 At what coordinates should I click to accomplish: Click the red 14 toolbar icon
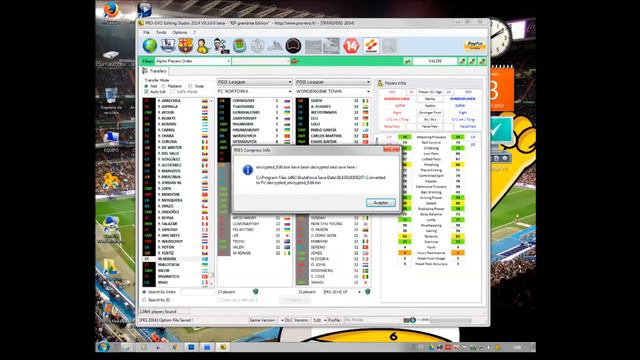coord(351,46)
